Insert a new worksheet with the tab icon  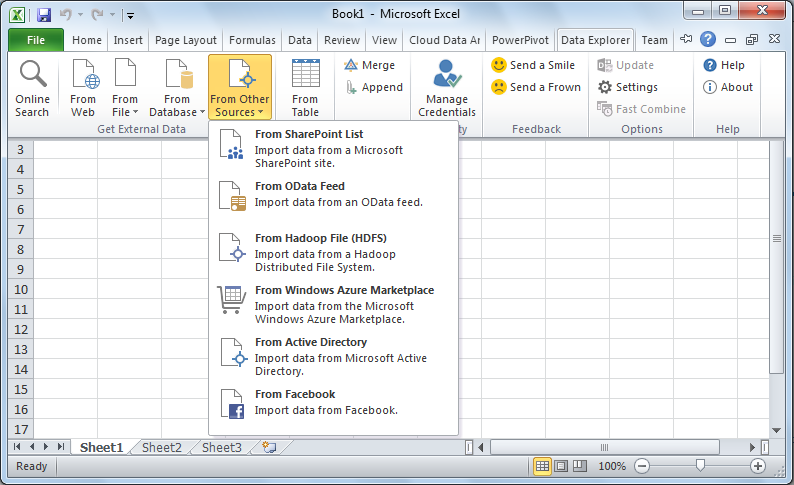tap(269, 447)
